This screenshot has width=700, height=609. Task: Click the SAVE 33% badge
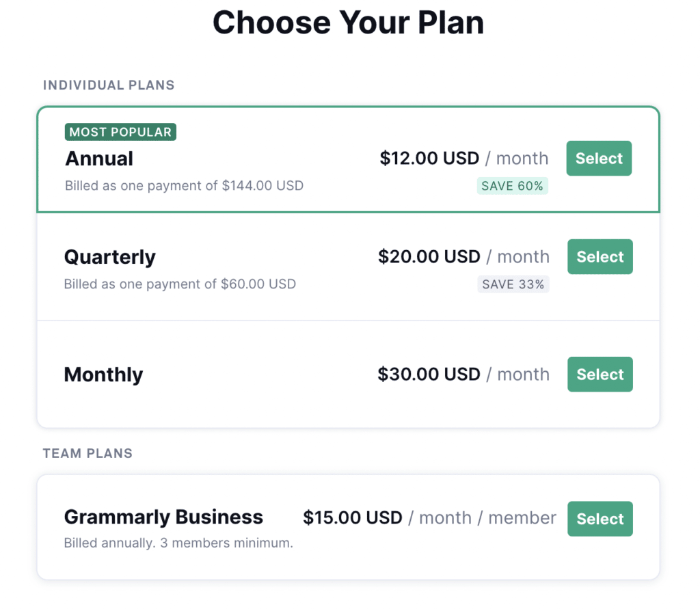pos(513,284)
